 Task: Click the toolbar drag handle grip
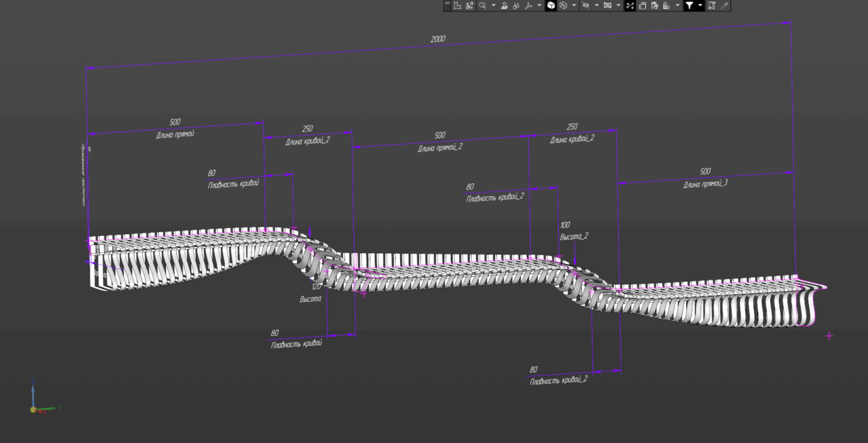447,5
